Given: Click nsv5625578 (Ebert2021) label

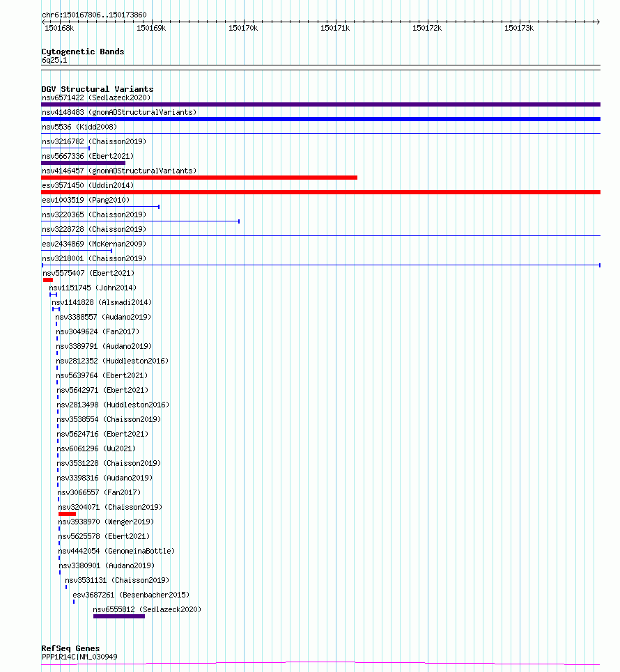Looking at the screenshot, I should coord(104,536).
